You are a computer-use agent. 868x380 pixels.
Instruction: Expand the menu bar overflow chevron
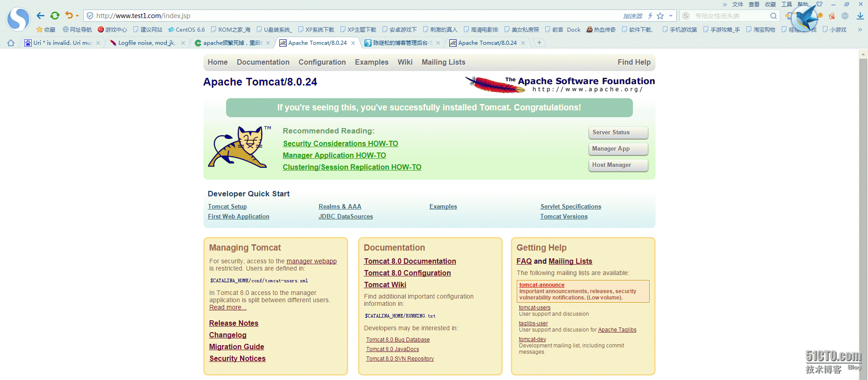pos(725,5)
